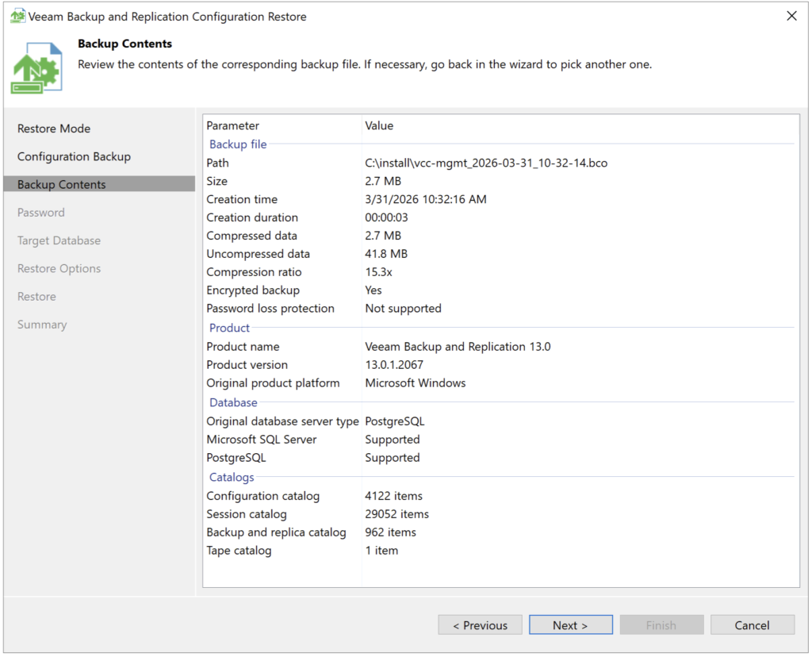Select the PostgreSQL parameter row label

click(x=236, y=458)
